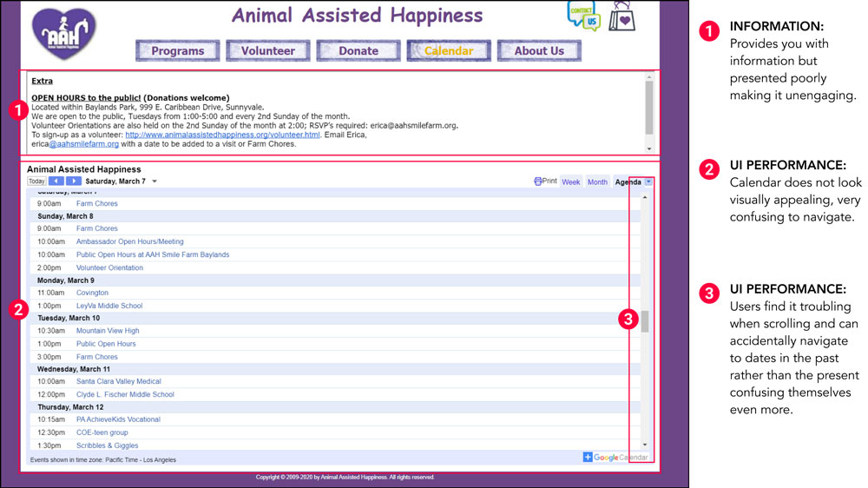868x488 pixels.
Task: Select the Agenda view tab
Action: 628,181
